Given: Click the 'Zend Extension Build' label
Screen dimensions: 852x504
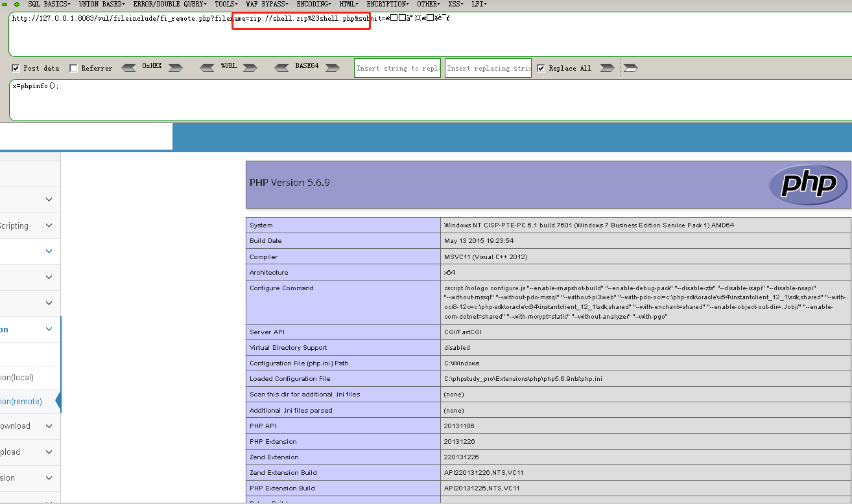Looking at the screenshot, I should pos(283,473).
